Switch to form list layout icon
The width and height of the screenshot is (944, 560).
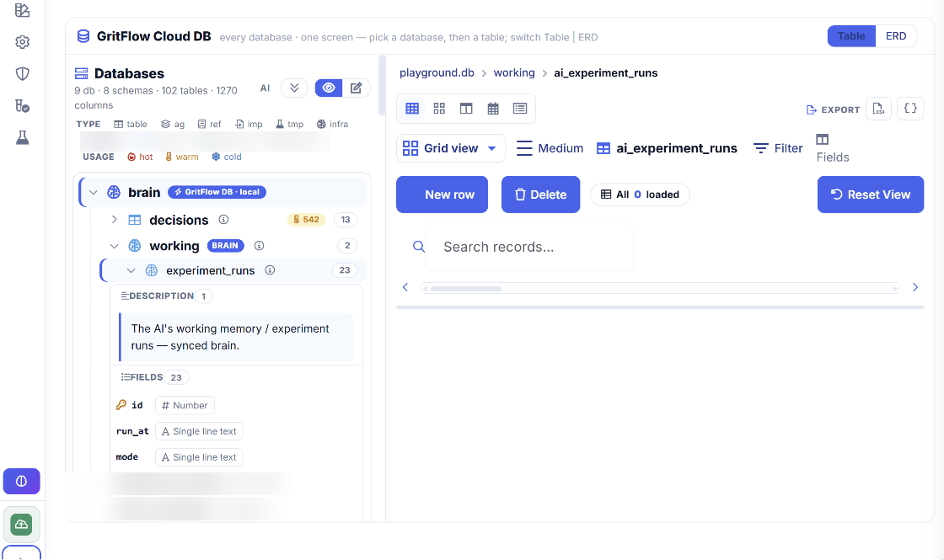point(520,109)
